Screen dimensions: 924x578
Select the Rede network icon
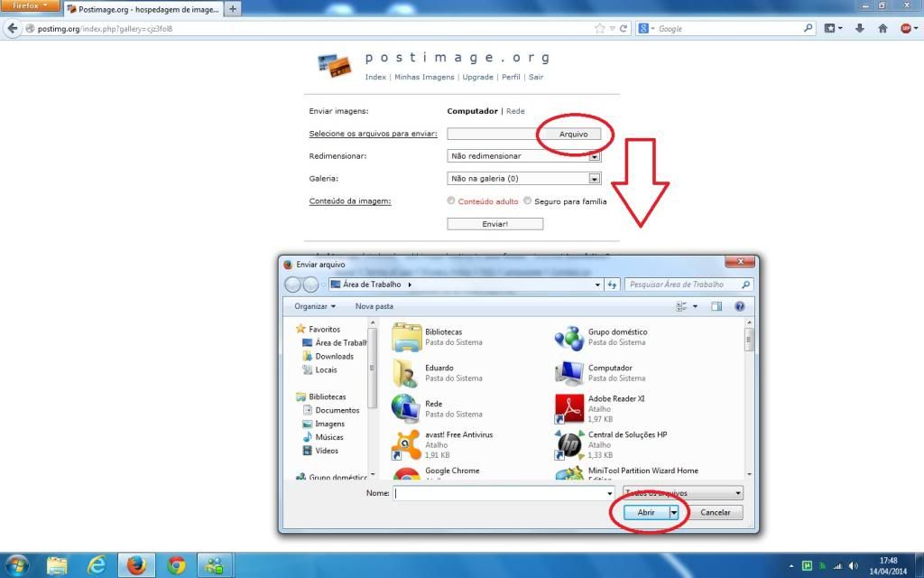[406, 409]
